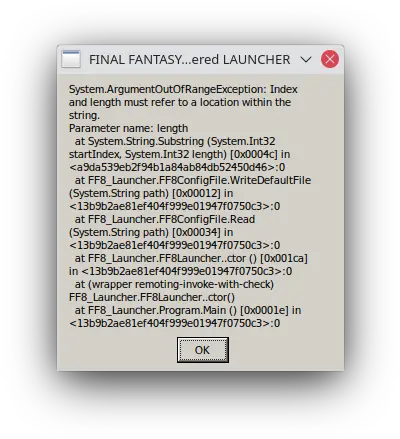This screenshot has width=400, height=439.
Task: Expand the title bar chevron dropdown
Action: tap(306, 59)
